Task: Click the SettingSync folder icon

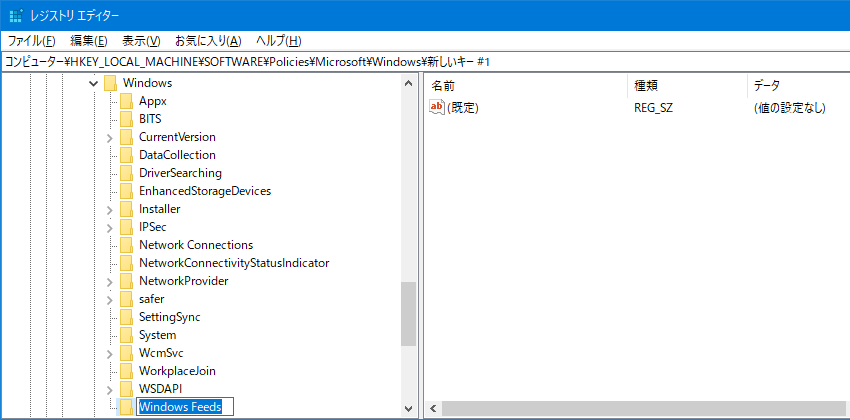Action: 126,317
